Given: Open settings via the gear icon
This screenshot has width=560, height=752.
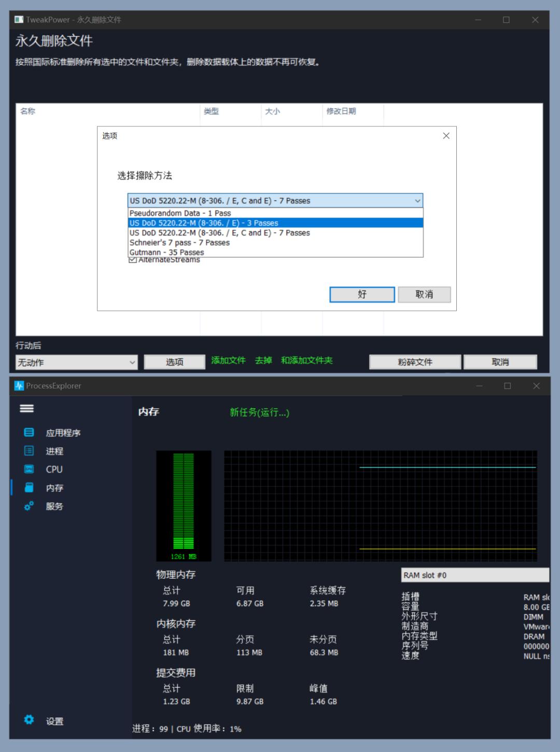Looking at the screenshot, I should click(29, 720).
